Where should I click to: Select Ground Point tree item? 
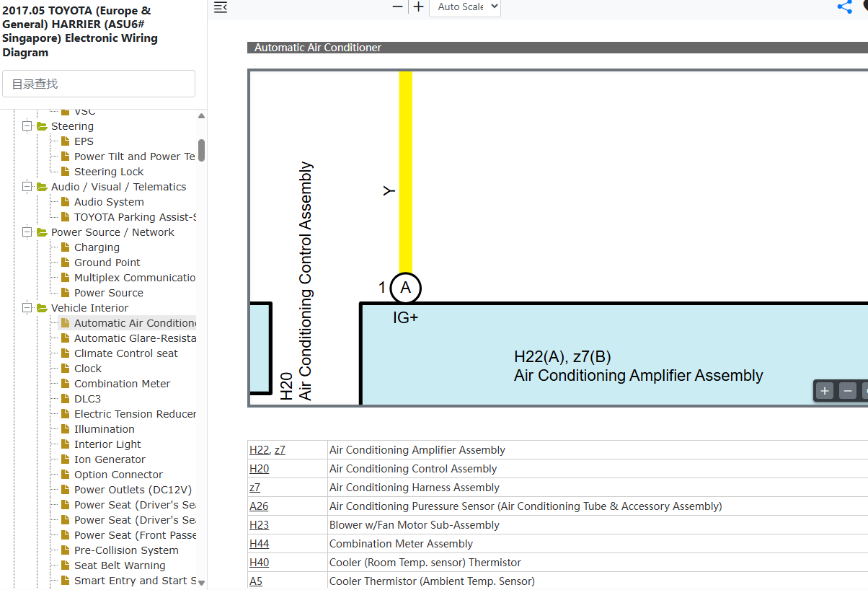pyautogui.click(x=107, y=263)
